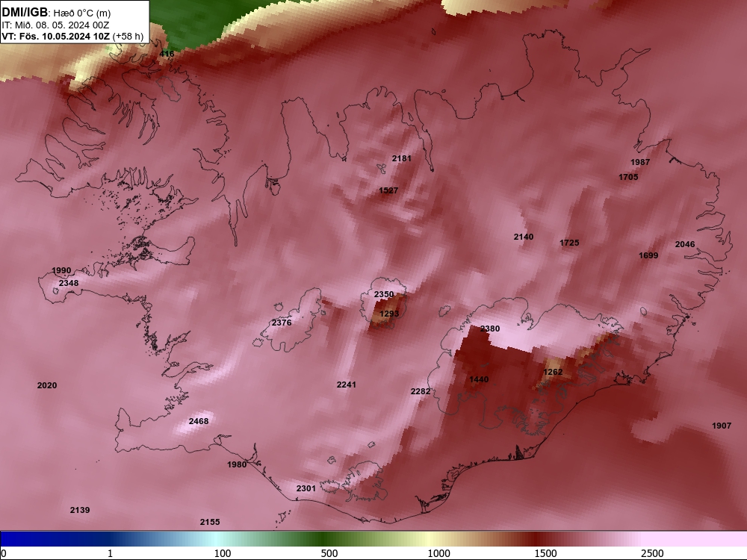747x560 pixels.
Task: Click the 2348 map value
Action: pyautogui.click(x=69, y=283)
